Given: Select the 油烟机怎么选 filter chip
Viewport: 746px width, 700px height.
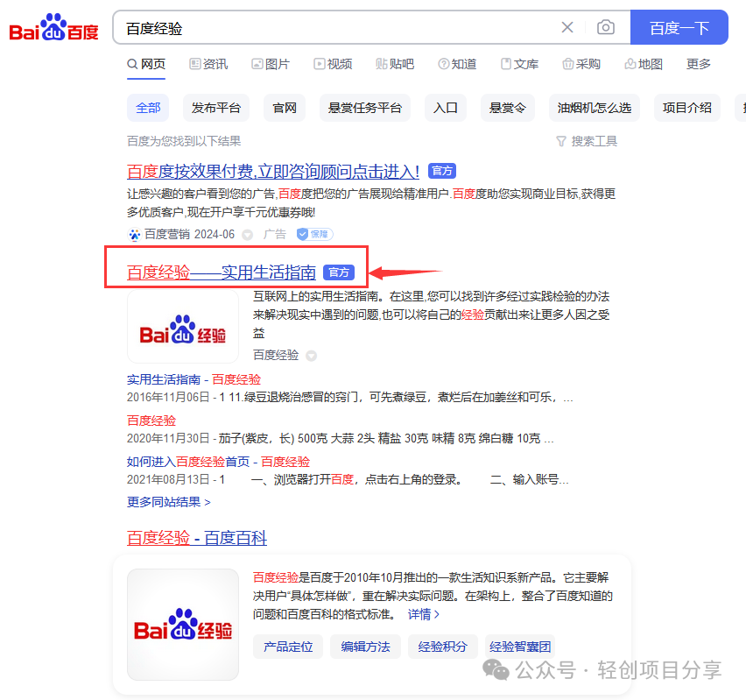Looking at the screenshot, I should click(595, 108).
